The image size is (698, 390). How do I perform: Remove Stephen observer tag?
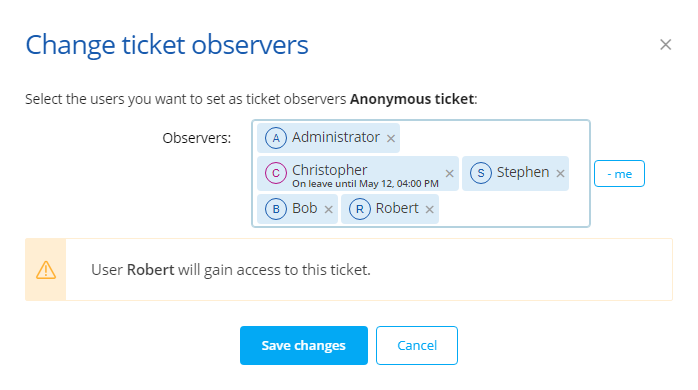click(560, 174)
